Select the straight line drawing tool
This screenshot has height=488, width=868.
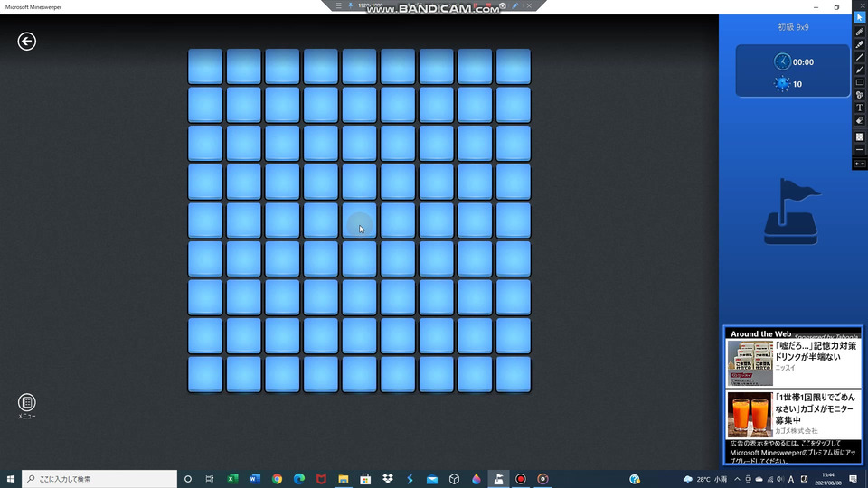click(860, 57)
